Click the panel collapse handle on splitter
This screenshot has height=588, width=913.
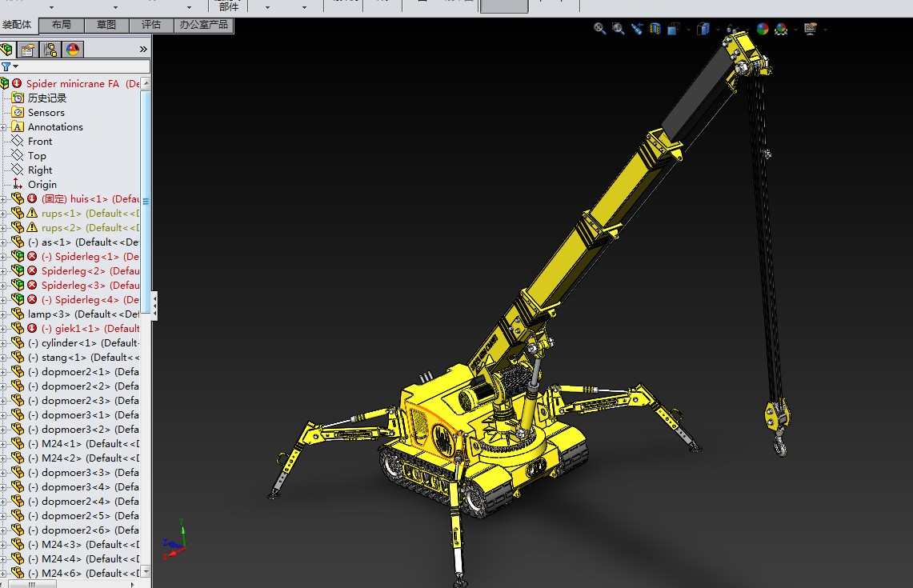[x=154, y=306]
